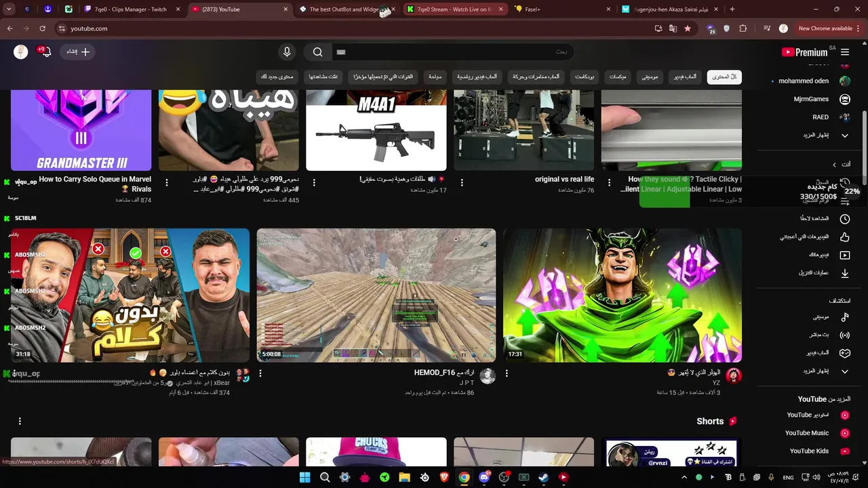This screenshot has height=488, width=868.
Task: Open more options for 'original vs real life'
Action: [x=462, y=183]
